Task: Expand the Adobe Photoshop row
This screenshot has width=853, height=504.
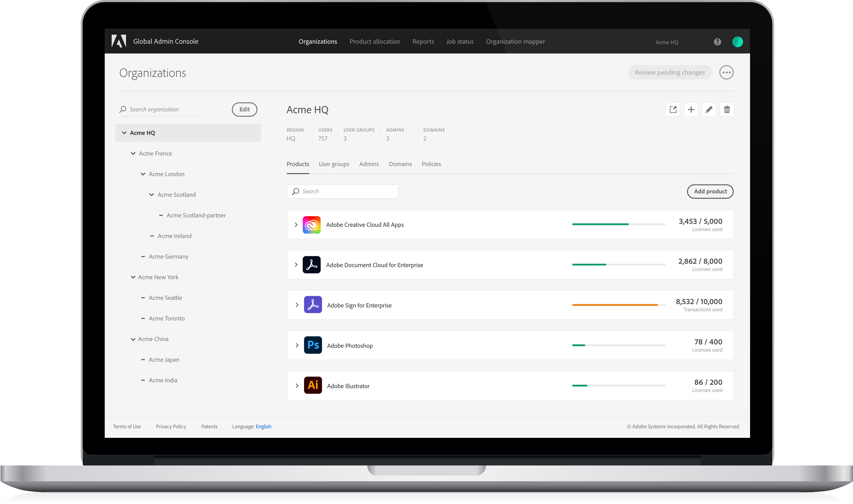Action: point(297,345)
